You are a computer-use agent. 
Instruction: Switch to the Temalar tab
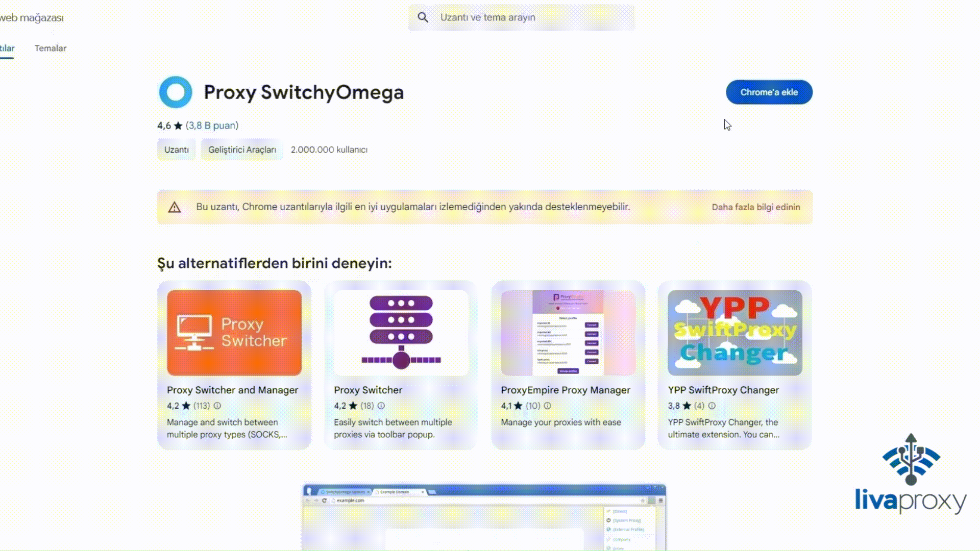click(x=51, y=48)
